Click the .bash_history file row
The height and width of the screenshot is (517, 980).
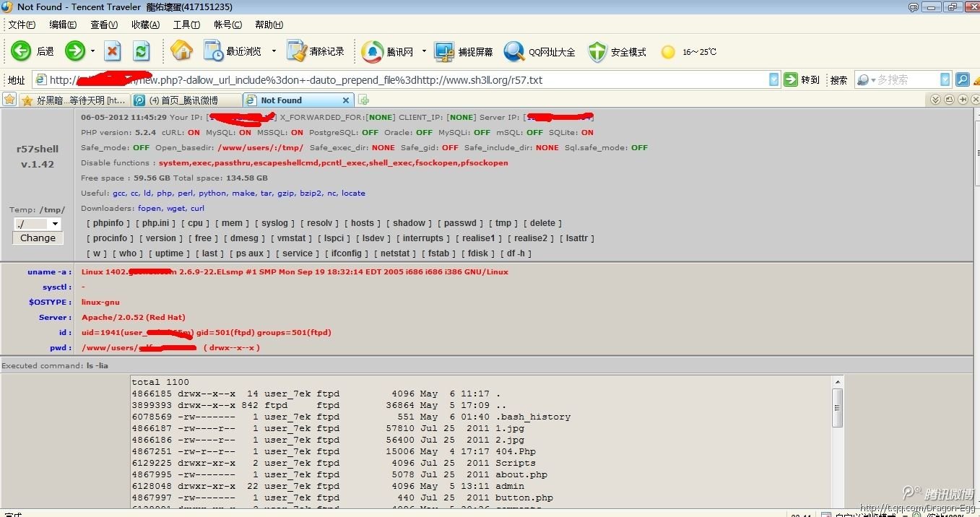[351, 417]
